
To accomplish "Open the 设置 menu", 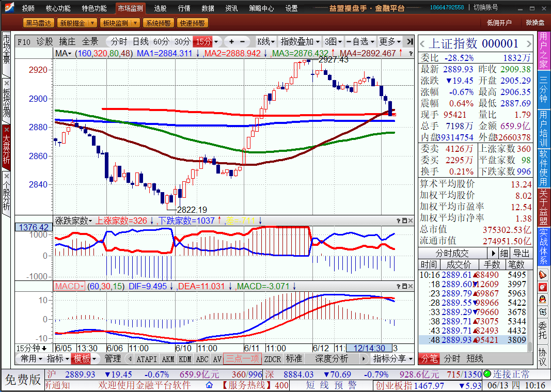I will tap(292, 8).
